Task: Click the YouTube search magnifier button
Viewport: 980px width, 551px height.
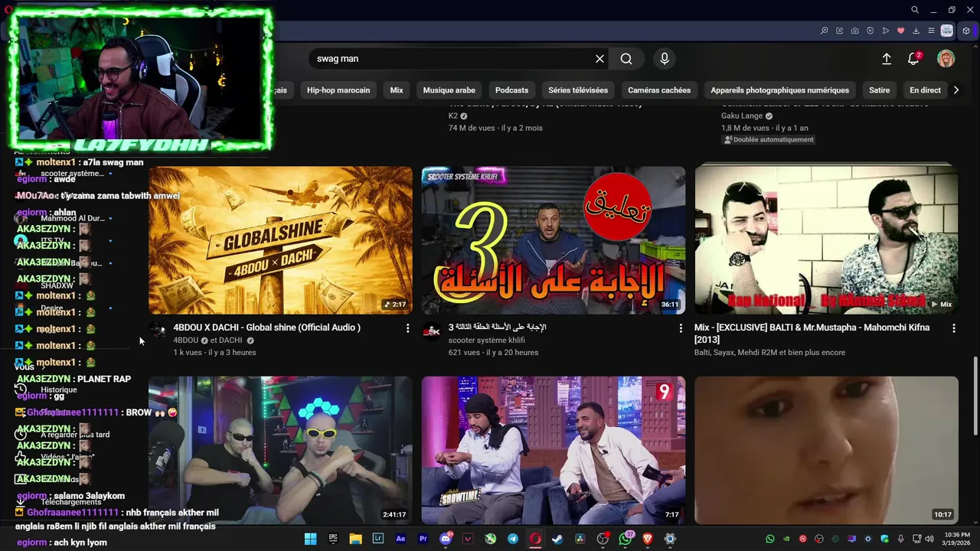Action: tap(626, 59)
